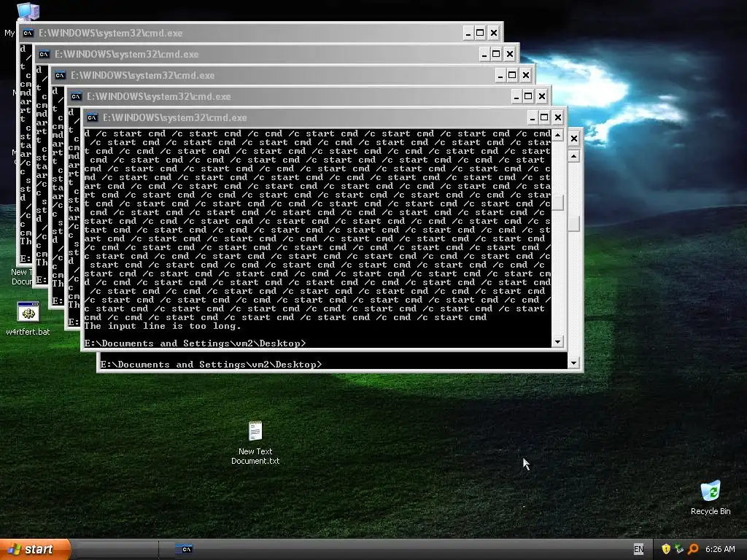The width and height of the screenshot is (747, 560).
Task: Close the middle (third) cmd.exe window
Action: point(526,75)
